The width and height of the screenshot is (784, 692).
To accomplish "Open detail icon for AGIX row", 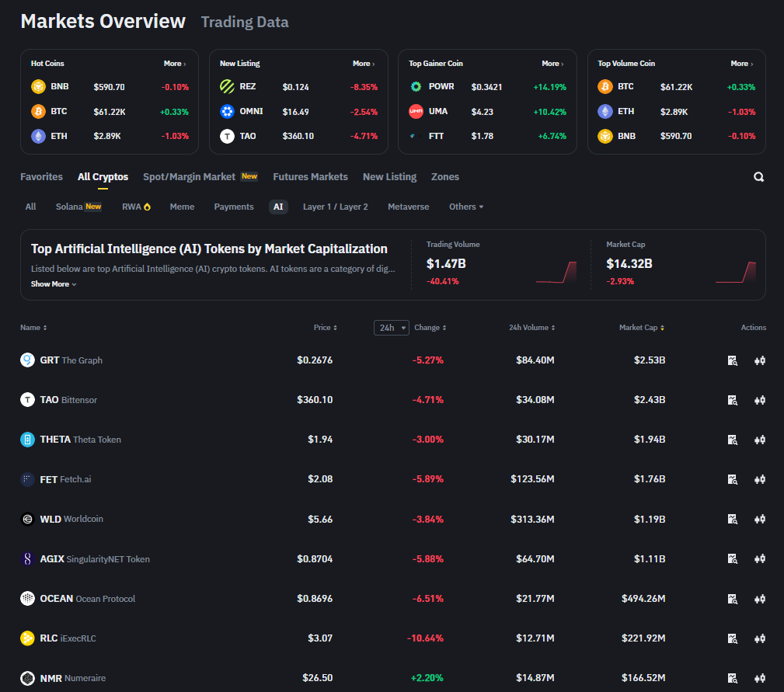I will [x=733, y=558].
